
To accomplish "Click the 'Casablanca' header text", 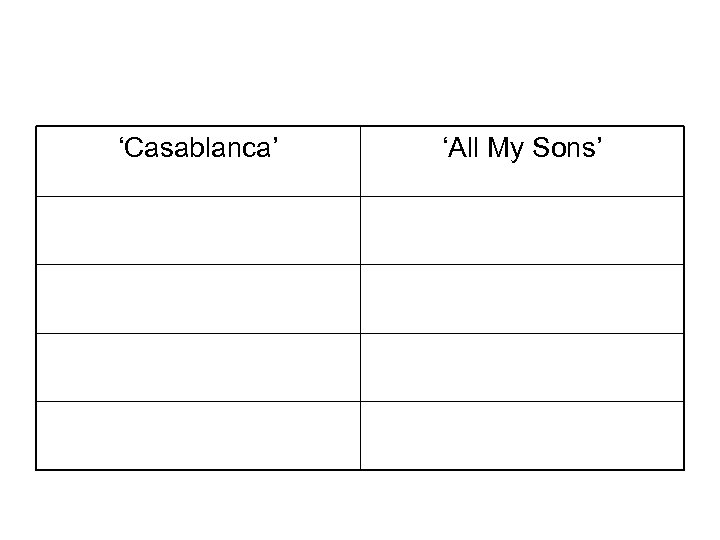I will click(x=198, y=151).
